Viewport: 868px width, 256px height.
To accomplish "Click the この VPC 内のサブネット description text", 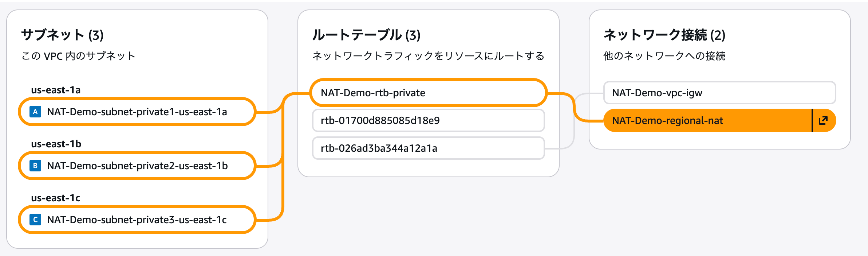I will point(78,56).
